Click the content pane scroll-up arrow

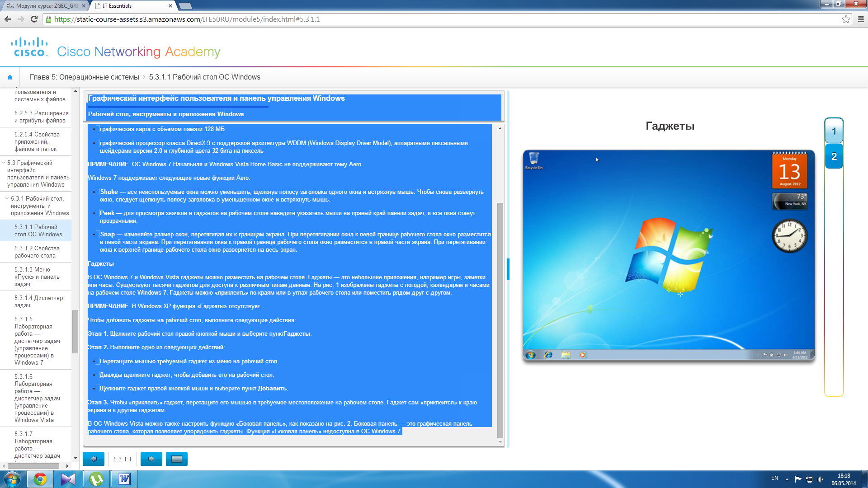pyautogui.click(x=500, y=128)
